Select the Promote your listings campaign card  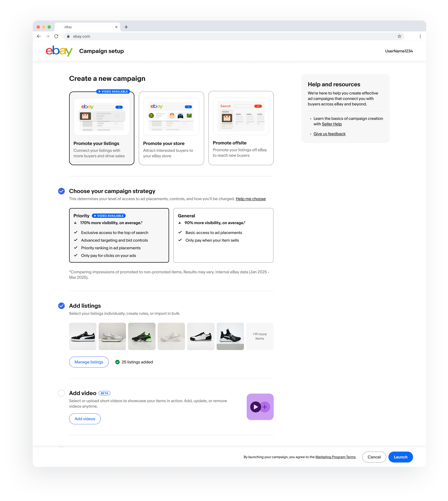click(102, 128)
